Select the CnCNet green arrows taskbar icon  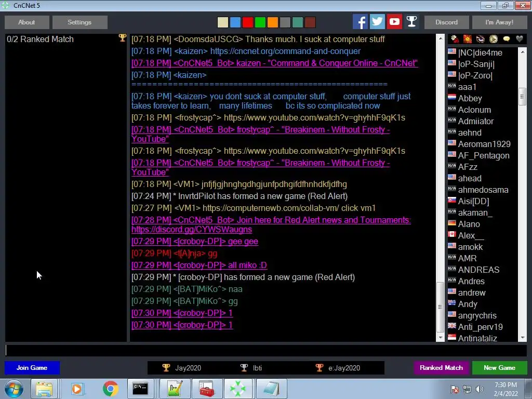(x=237, y=389)
